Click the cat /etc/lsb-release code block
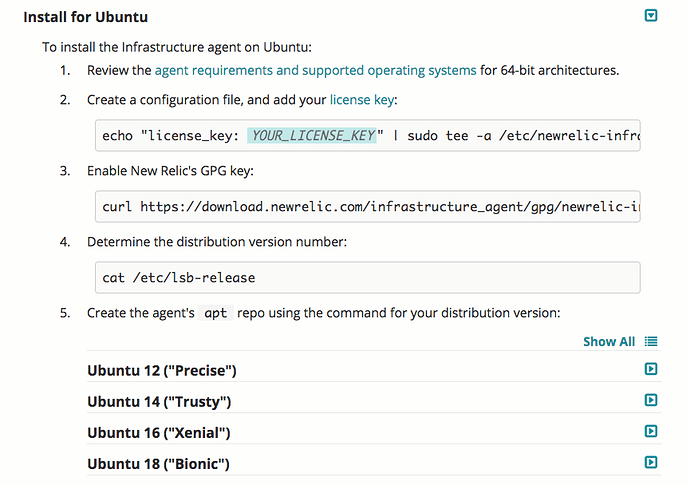This screenshot has width=690, height=485. 367,278
